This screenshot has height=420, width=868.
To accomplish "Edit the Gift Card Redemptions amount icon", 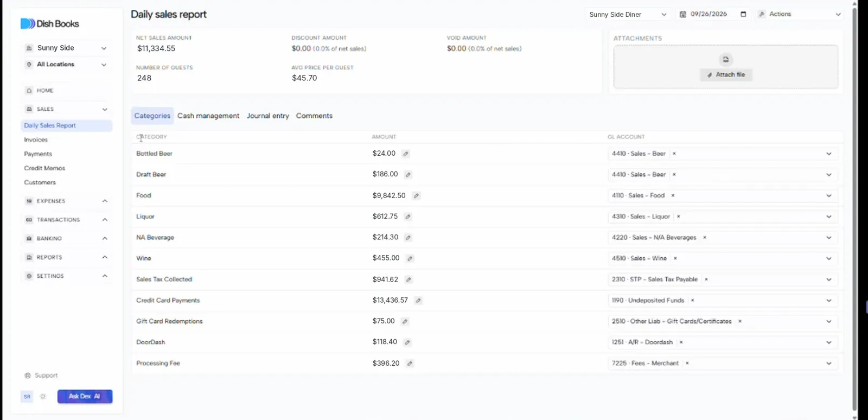I will pyautogui.click(x=405, y=321).
